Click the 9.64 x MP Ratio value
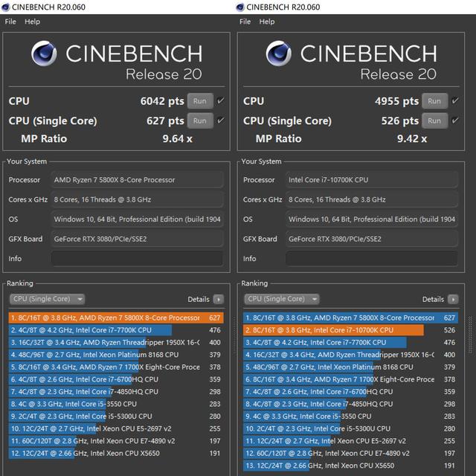 coord(178,139)
